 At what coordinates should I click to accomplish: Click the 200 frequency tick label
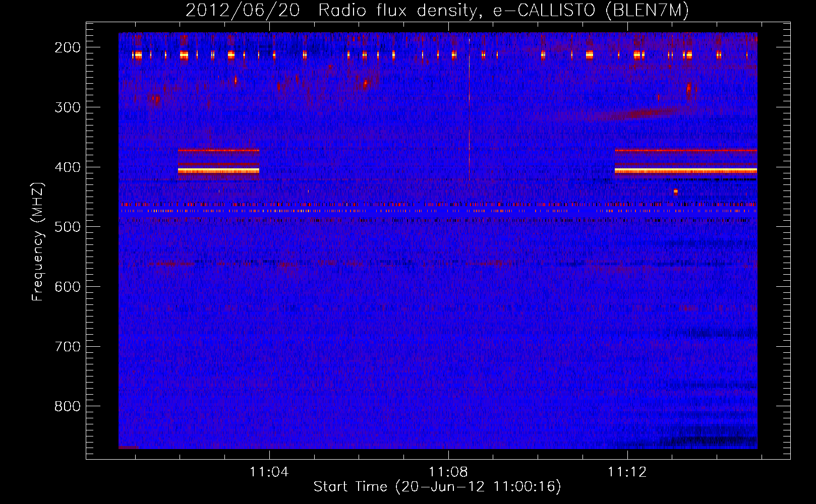(x=68, y=47)
